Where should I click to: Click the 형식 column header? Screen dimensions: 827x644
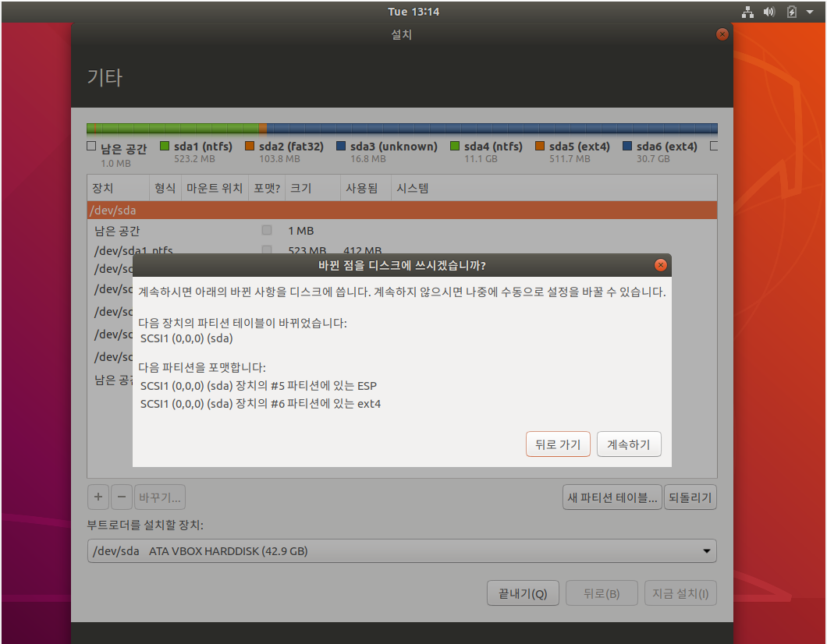(165, 188)
